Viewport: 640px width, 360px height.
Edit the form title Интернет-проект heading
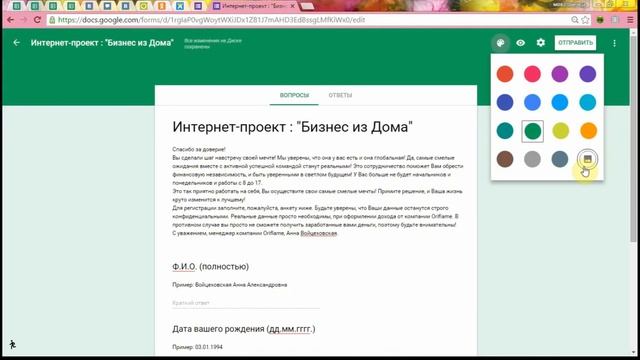click(x=292, y=127)
